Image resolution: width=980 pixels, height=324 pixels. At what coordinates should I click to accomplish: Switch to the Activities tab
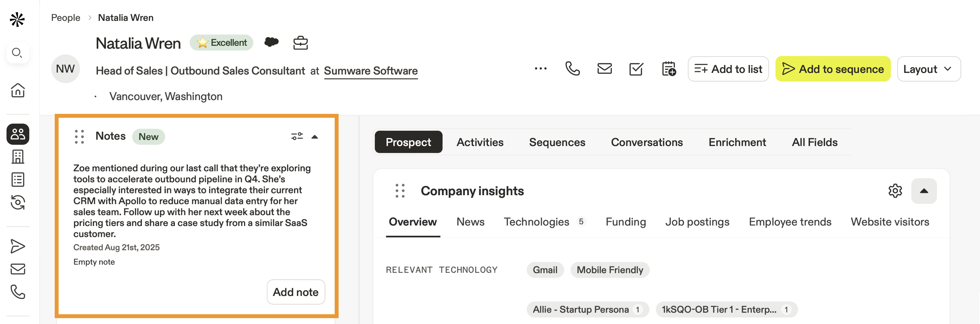(480, 142)
